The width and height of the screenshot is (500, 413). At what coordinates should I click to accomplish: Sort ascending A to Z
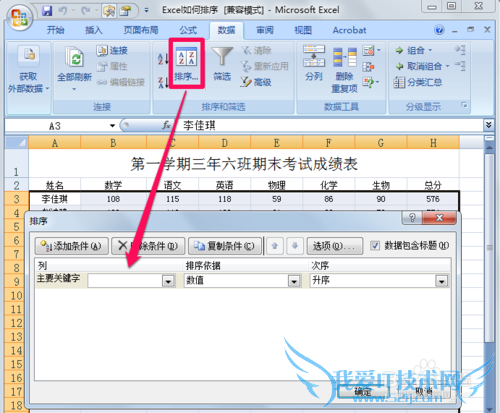[x=163, y=59]
